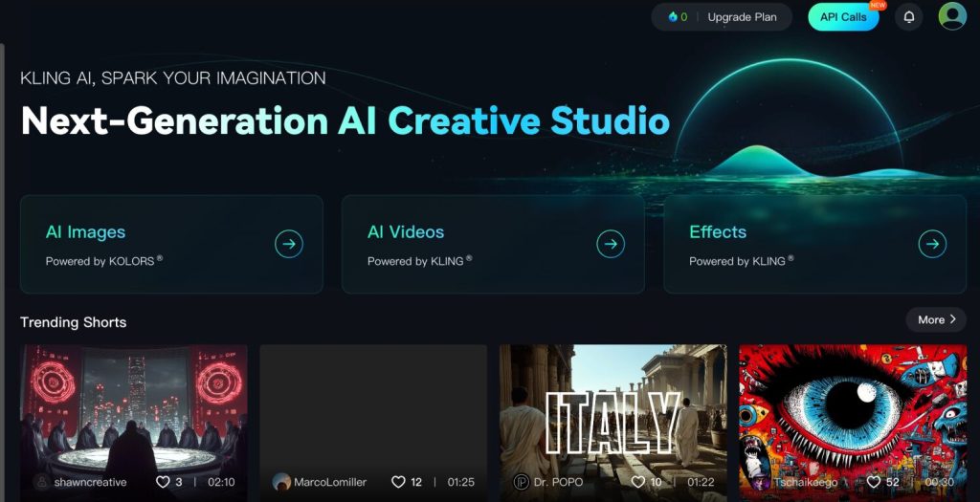
Task: Click the AI Videos arrow icon
Action: click(611, 244)
